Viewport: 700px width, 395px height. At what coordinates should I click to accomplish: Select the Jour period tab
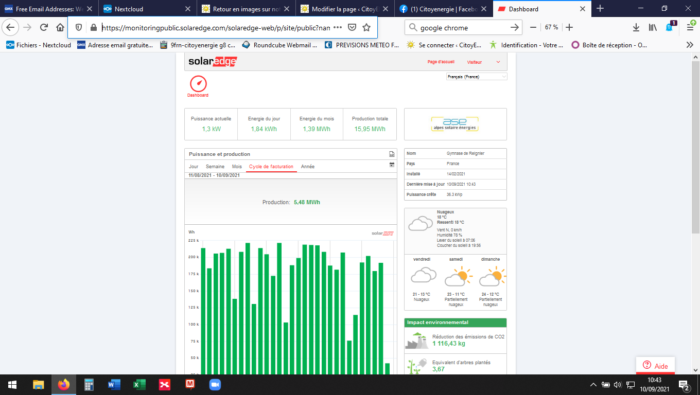tap(193, 166)
